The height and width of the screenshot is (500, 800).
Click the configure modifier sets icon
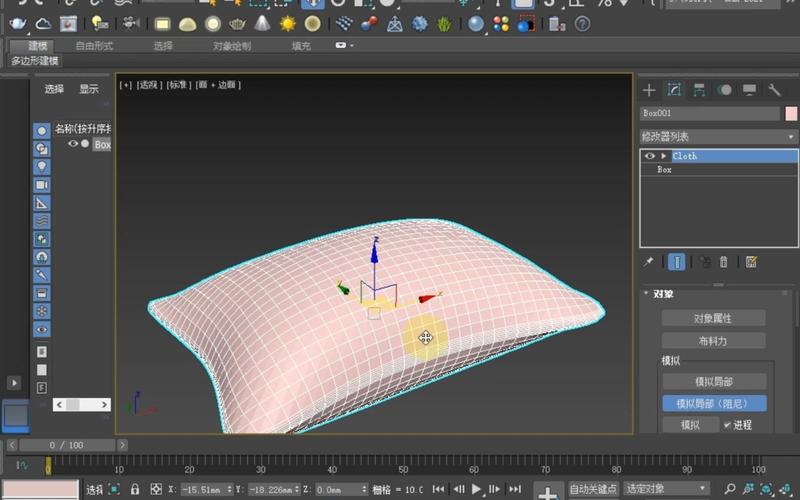coord(751,262)
